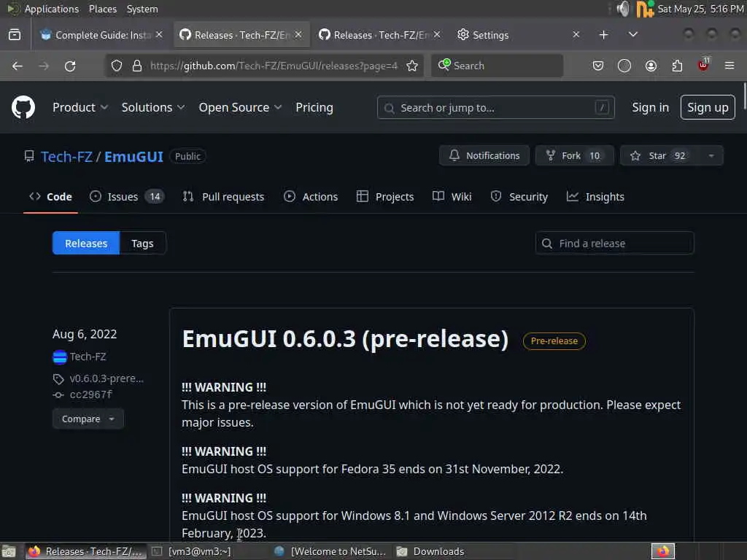This screenshot has height=560, width=747.
Task: Open the Tech-FZ owner link
Action: (66, 157)
